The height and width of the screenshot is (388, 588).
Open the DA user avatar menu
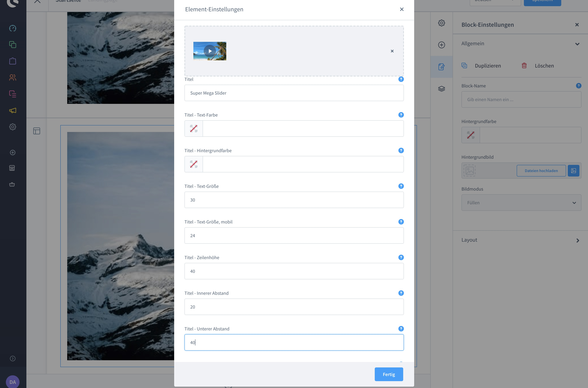click(x=13, y=382)
